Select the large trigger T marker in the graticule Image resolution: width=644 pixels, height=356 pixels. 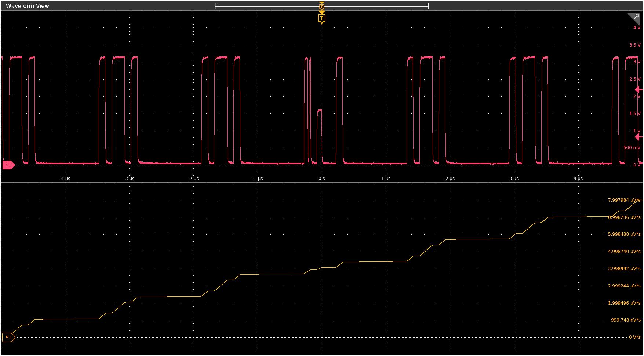(322, 18)
